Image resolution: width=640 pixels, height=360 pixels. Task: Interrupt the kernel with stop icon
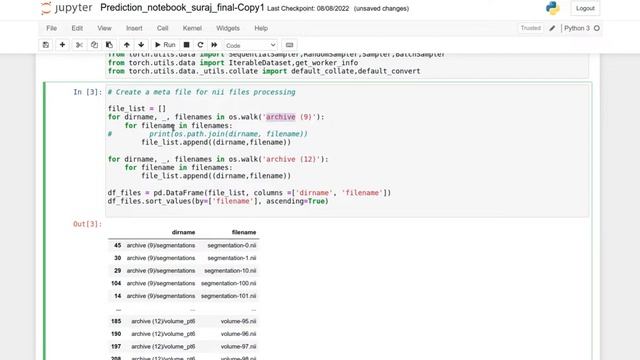(186, 45)
